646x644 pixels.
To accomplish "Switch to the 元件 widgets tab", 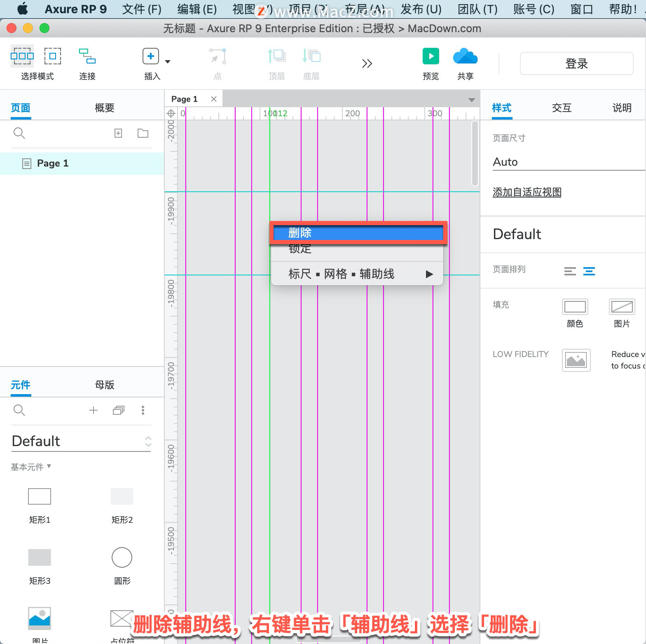I will point(21,385).
